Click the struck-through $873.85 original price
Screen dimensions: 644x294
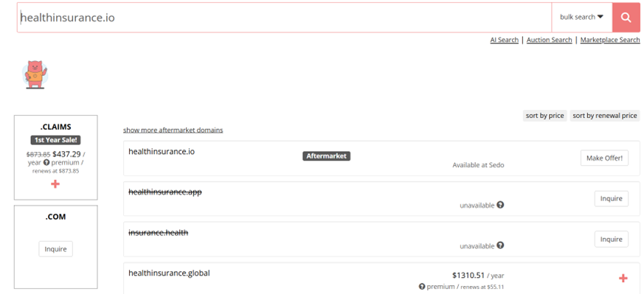(38, 155)
